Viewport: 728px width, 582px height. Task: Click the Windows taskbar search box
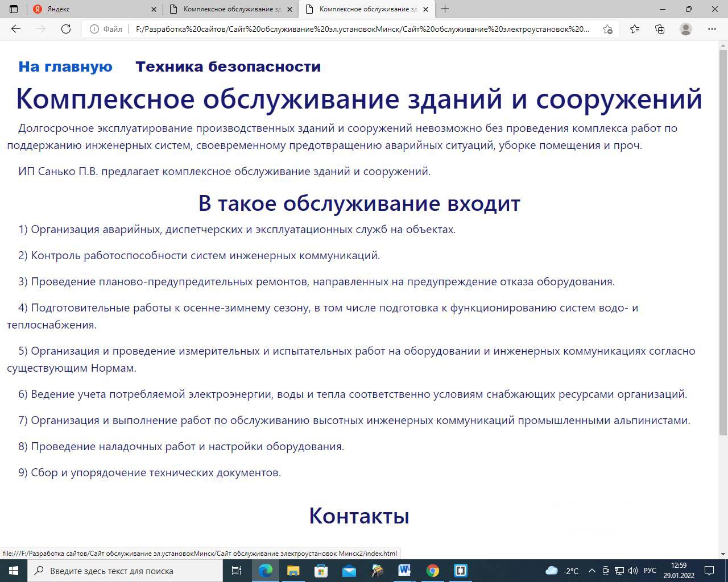tap(125, 571)
